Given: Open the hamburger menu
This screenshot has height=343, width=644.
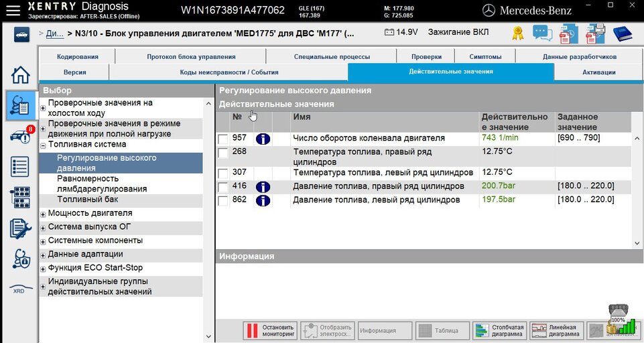Looking at the screenshot, I should 13,9.
